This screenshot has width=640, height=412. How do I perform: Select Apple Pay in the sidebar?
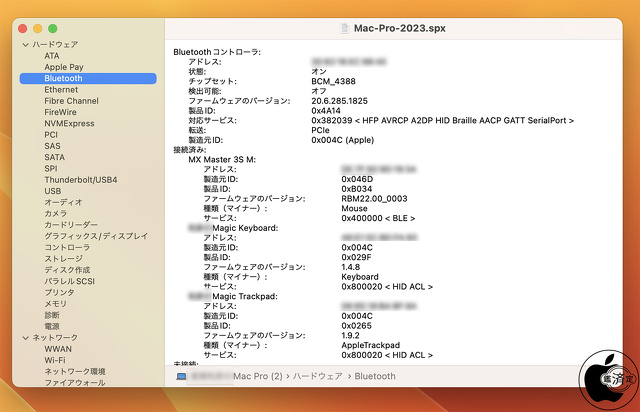(64, 67)
